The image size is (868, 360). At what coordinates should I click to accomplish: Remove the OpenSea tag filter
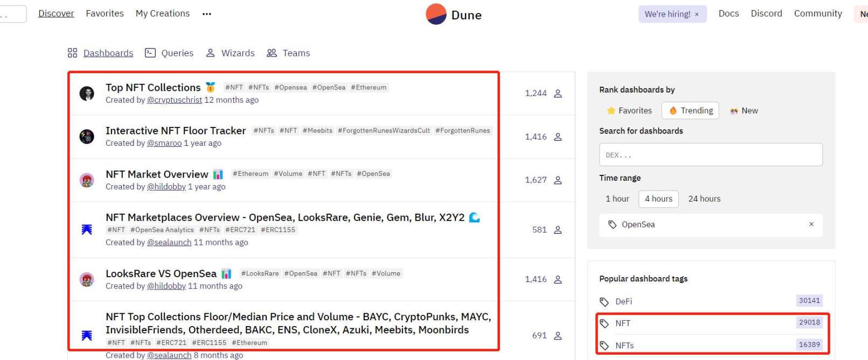click(x=811, y=224)
